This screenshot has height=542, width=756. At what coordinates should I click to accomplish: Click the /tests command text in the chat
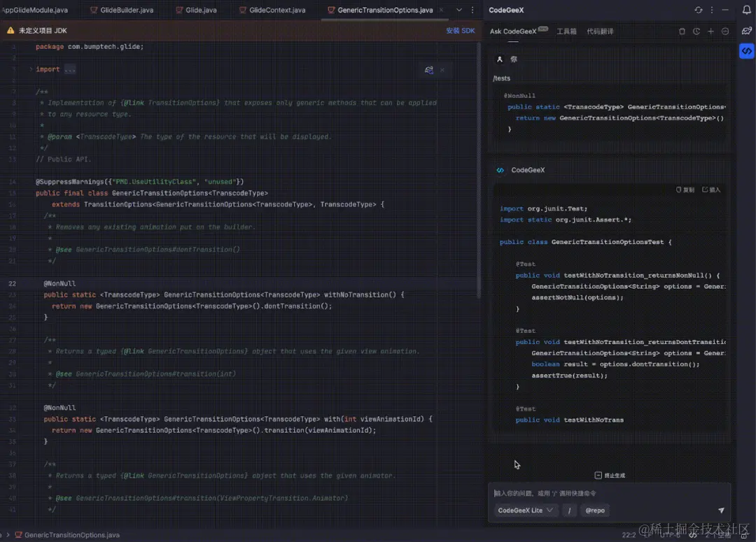click(501, 78)
